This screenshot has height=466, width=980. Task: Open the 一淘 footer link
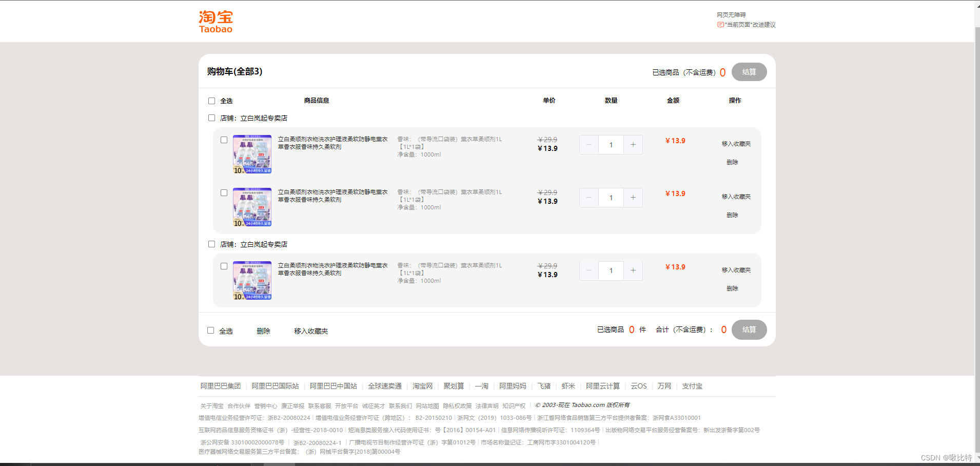pos(482,386)
